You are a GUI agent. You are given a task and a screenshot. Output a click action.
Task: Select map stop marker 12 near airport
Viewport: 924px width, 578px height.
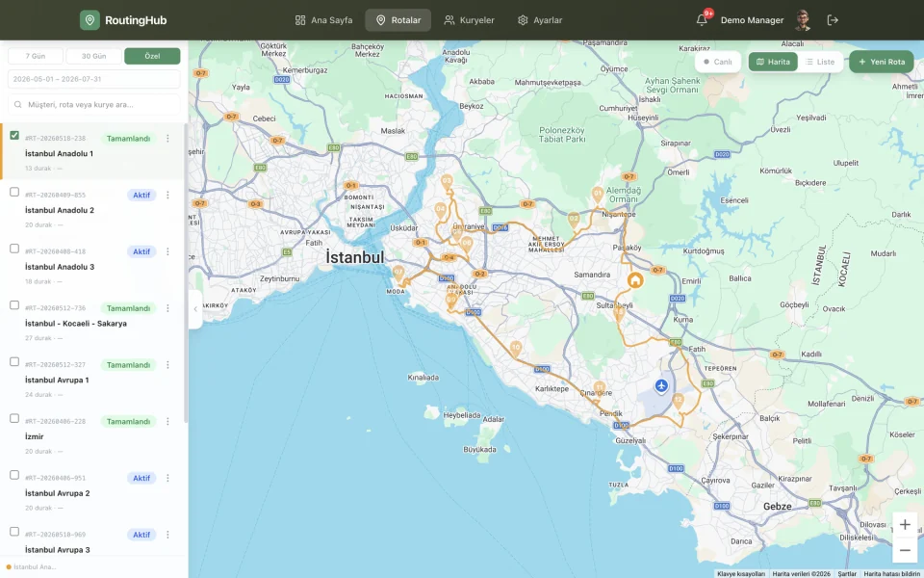679,401
